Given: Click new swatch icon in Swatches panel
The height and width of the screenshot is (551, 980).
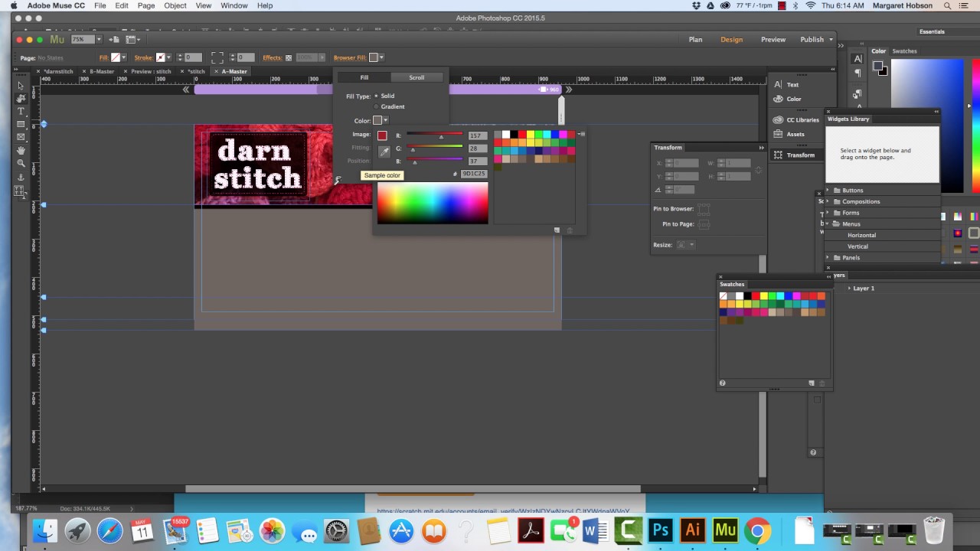Looking at the screenshot, I should 812,383.
